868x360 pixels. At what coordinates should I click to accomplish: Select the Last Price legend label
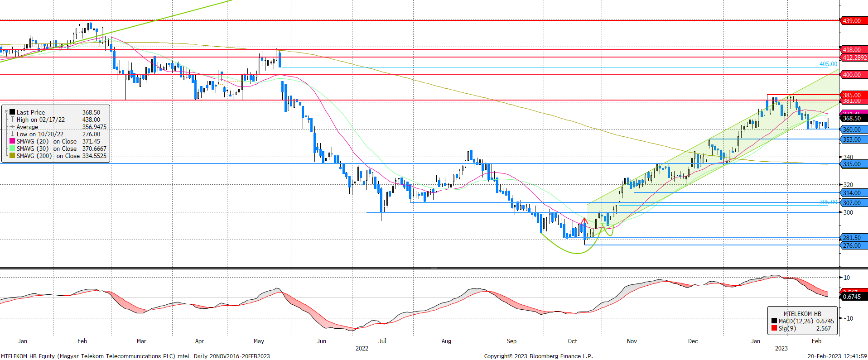[31, 112]
